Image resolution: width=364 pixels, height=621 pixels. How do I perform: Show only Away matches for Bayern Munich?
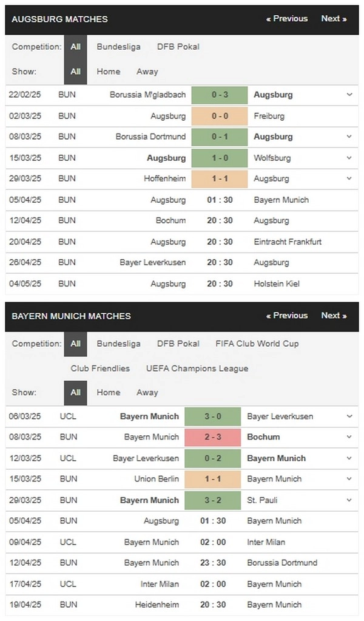147,393
